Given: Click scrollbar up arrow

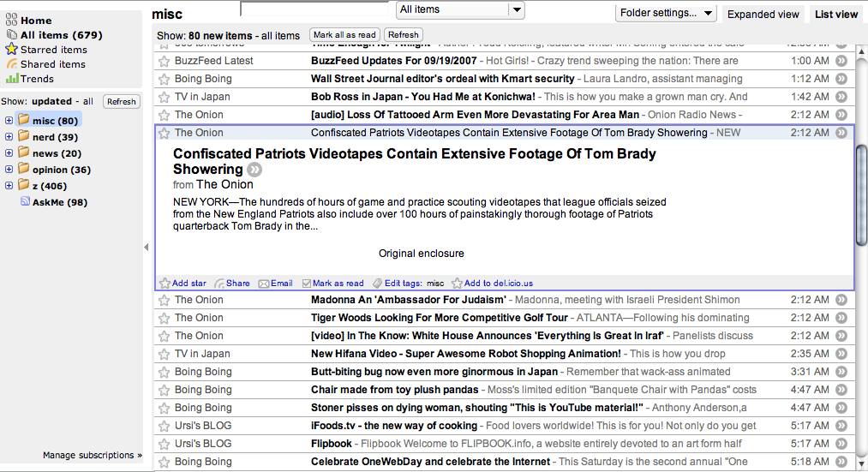Looking at the screenshot, I should (x=861, y=51).
